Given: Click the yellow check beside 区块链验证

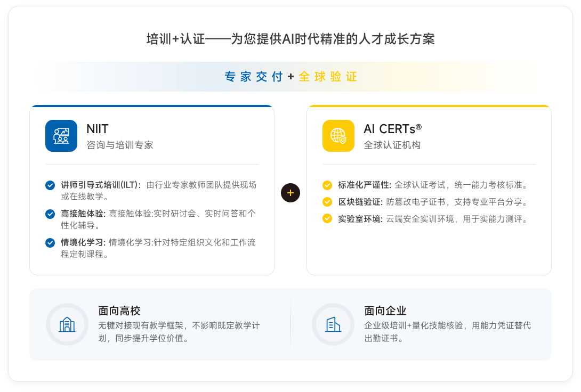Looking at the screenshot, I should pyautogui.click(x=327, y=202).
